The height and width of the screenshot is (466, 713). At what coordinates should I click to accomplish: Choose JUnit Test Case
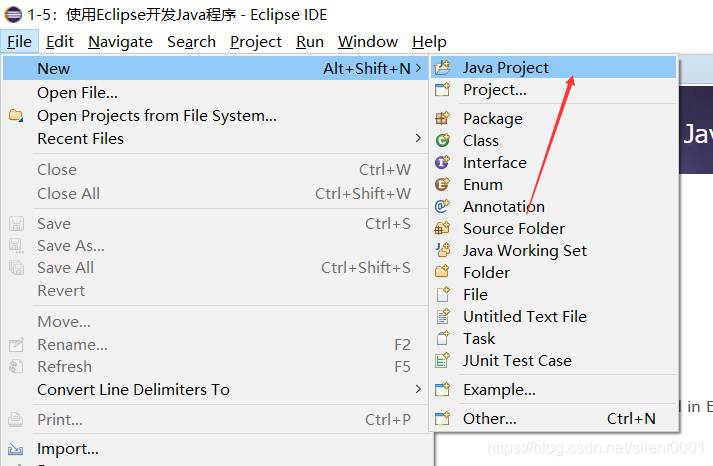[x=553, y=361]
